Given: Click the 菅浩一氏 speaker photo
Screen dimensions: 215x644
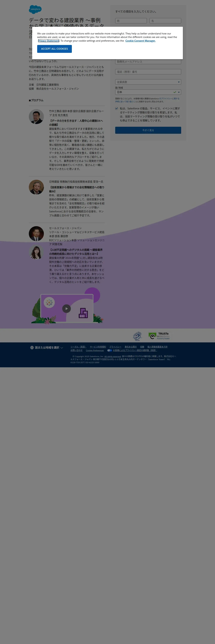Looking at the screenshot, I should coord(36,187).
